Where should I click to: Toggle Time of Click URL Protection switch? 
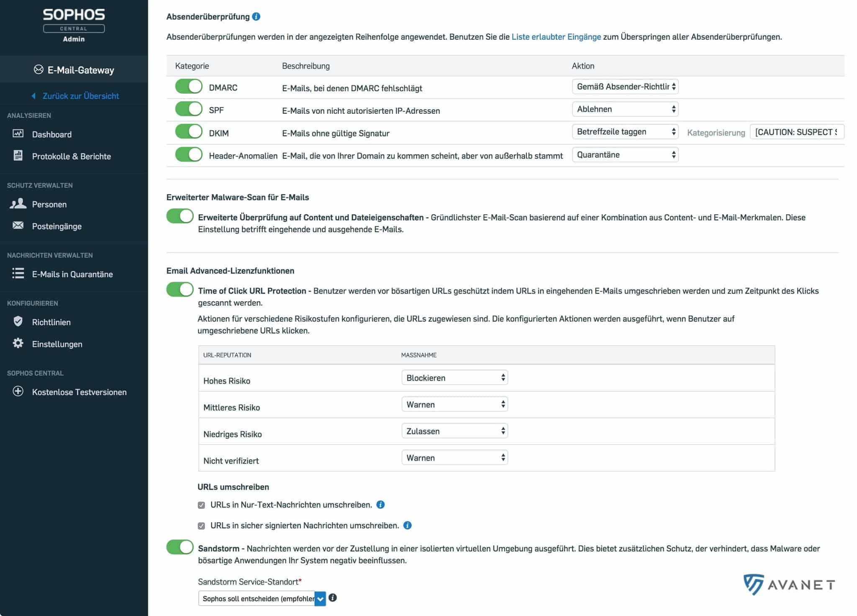(x=180, y=290)
